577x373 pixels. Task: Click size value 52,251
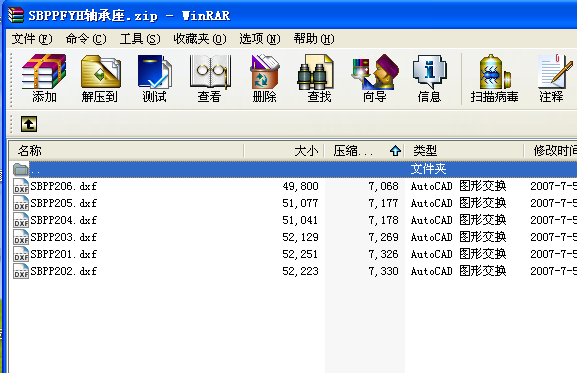[300, 254]
